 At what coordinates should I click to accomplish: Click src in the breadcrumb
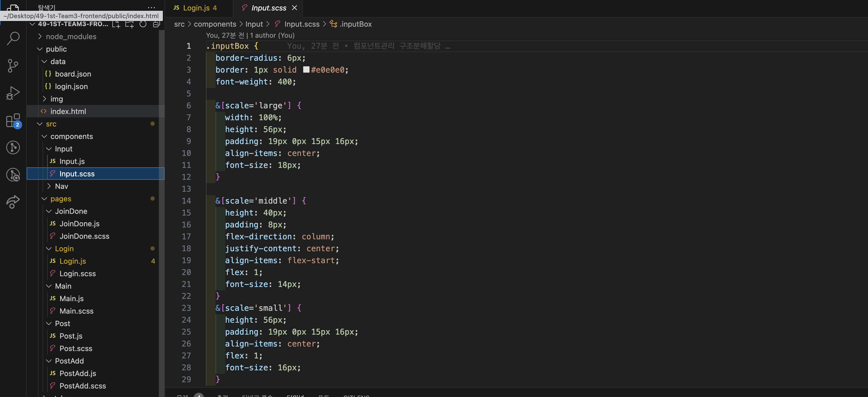tap(179, 24)
